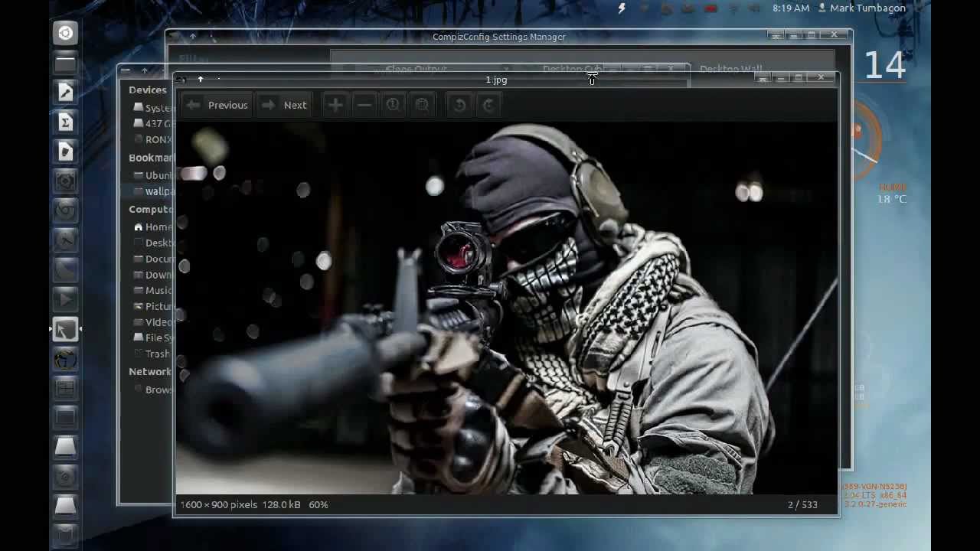The image size is (980, 551).
Task: Fit image to window icon
Action: pyautogui.click(x=422, y=105)
